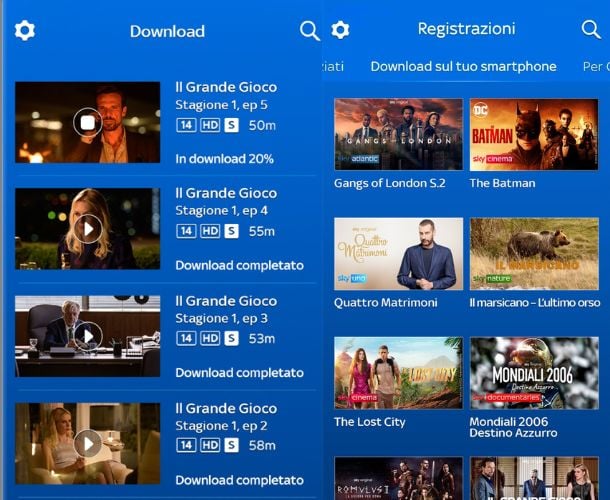
Task: Click the S badge on episode 4
Action: click(231, 231)
